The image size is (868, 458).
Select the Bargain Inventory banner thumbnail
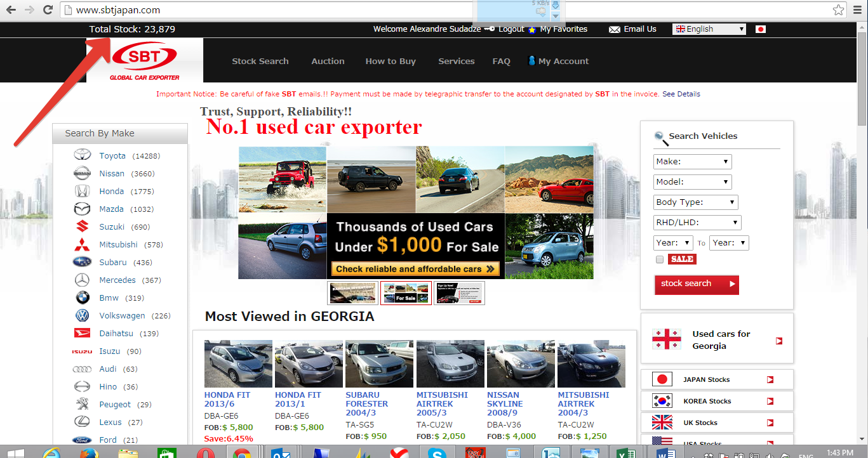click(353, 293)
